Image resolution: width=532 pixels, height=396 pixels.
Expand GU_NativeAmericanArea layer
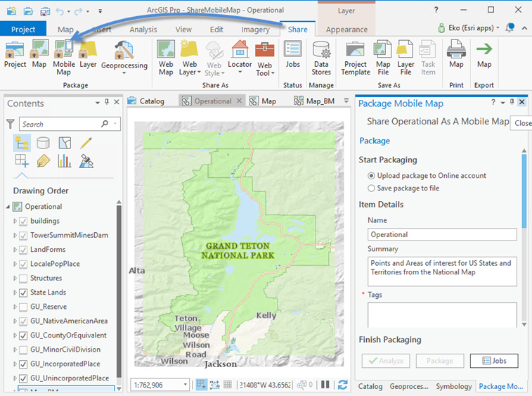pos(15,321)
